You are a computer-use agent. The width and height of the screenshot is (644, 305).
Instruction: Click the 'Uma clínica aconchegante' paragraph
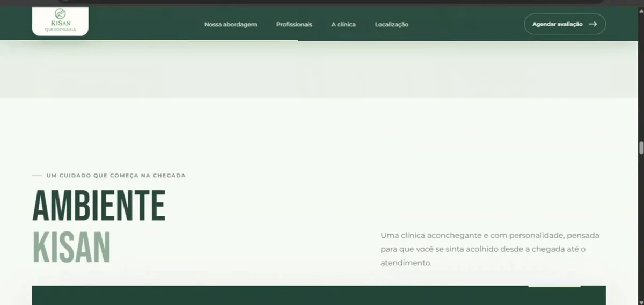(x=490, y=249)
